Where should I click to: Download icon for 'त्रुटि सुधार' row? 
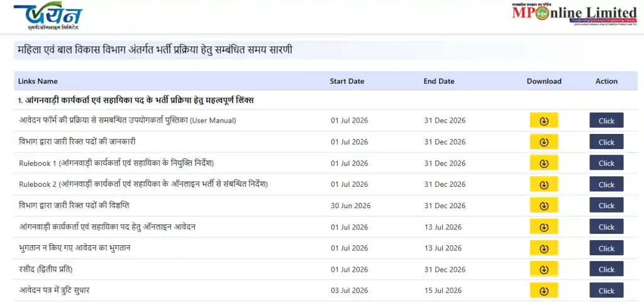(x=544, y=291)
